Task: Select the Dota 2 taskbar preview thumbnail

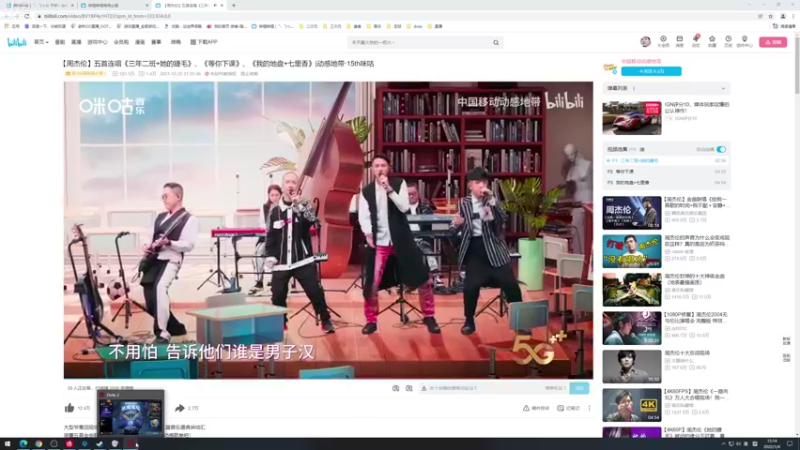Action: pos(131,414)
